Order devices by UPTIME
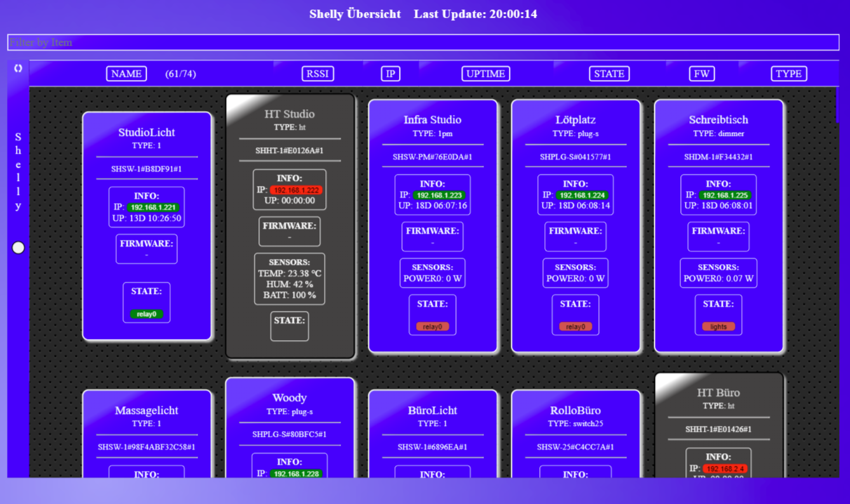Screen dimensions: 850x504 coord(485,74)
